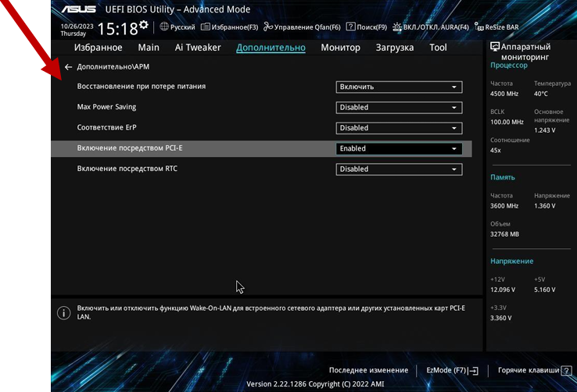Screen dimensions: 577x392
Task: Click the 15:18 clock display
Action: pyautogui.click(x=117, y=29)
